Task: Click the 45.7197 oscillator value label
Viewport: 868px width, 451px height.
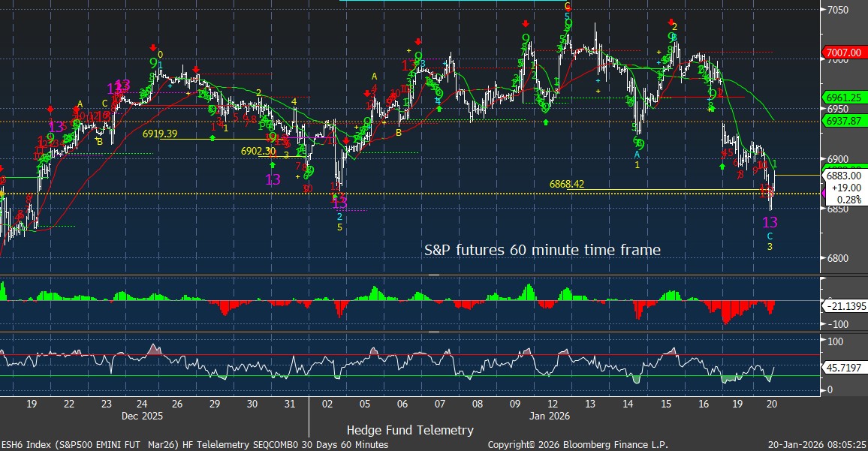Action: (845, 369)
